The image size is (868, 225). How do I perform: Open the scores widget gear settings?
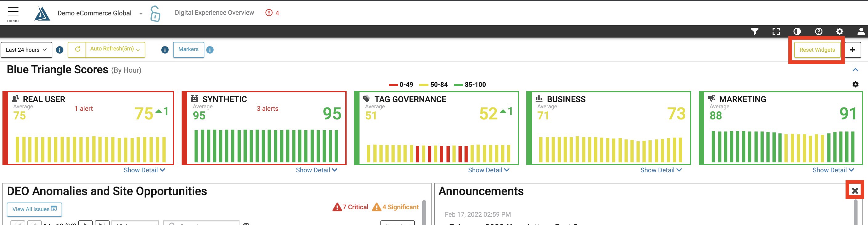855,84
